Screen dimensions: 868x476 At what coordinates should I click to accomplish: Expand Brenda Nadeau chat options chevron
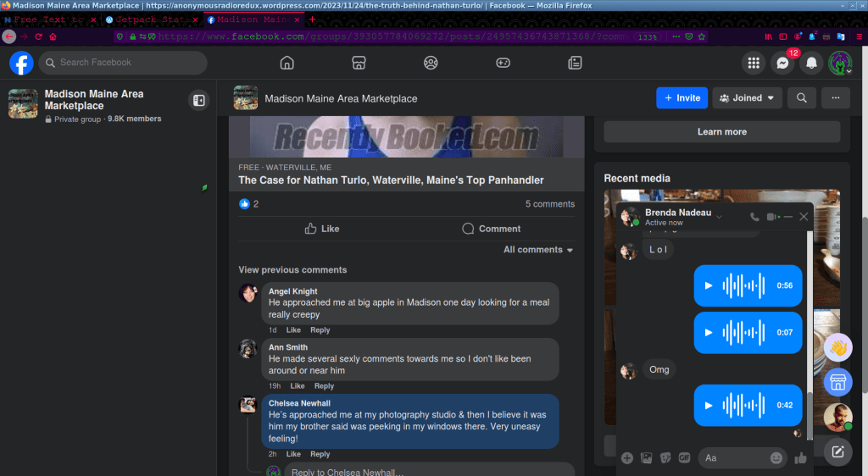(719, 217)
